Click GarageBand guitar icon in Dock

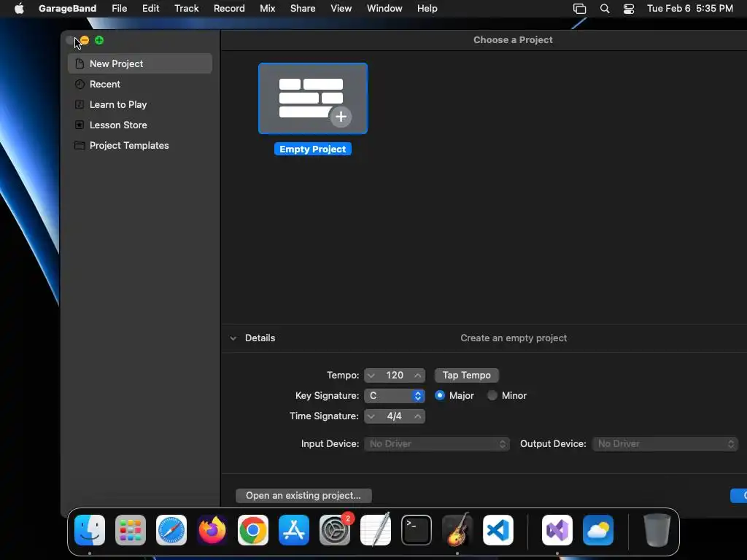457,530
